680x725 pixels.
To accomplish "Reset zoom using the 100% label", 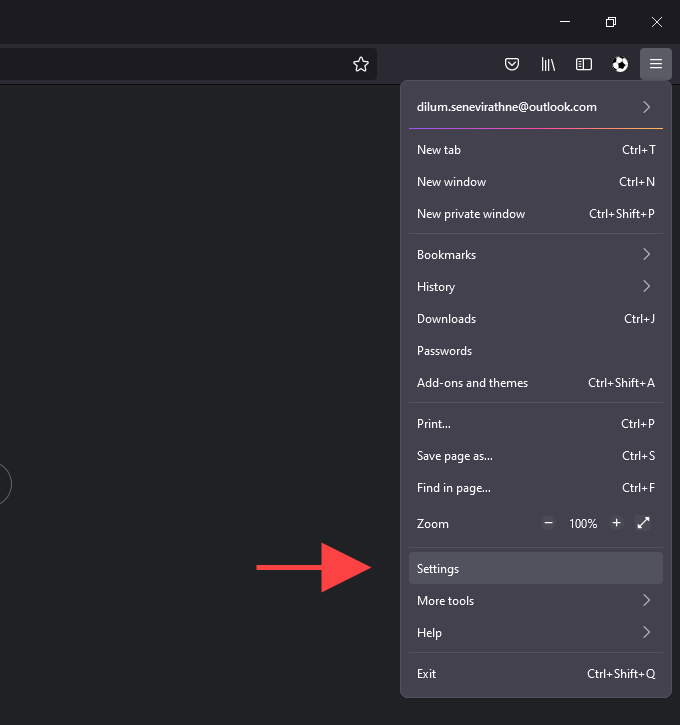I will click(x=583, y=524).
